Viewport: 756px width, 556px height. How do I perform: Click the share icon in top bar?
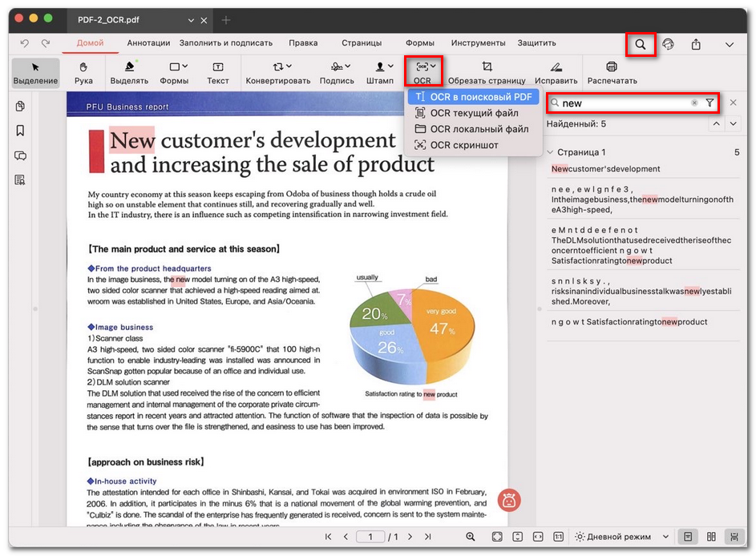pos(696,45)
